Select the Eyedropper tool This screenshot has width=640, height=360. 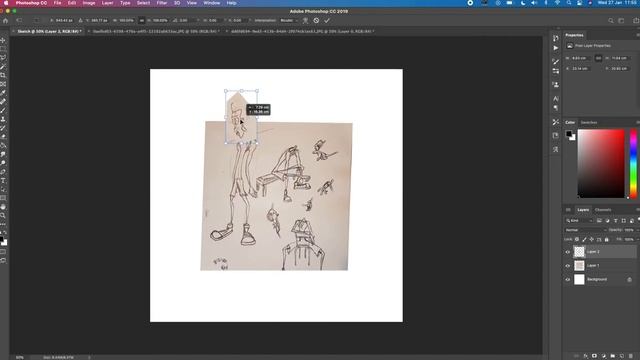click(3, 93)
